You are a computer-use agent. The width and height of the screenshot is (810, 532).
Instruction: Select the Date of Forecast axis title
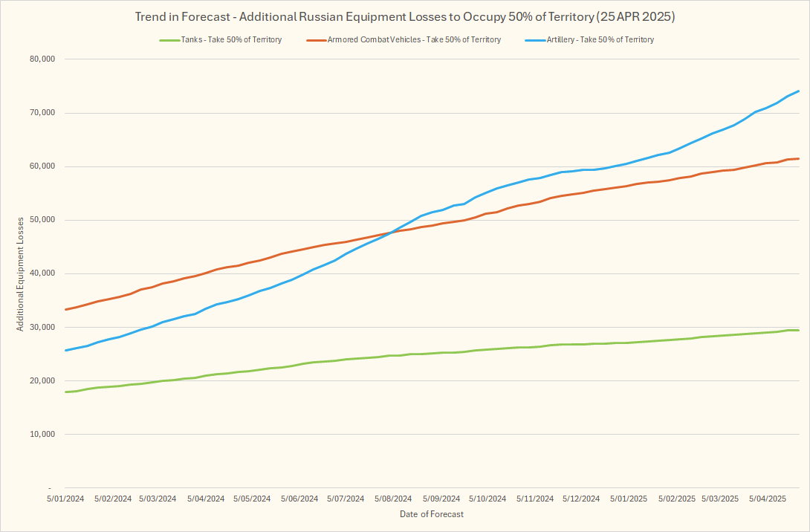pos(432,514)
